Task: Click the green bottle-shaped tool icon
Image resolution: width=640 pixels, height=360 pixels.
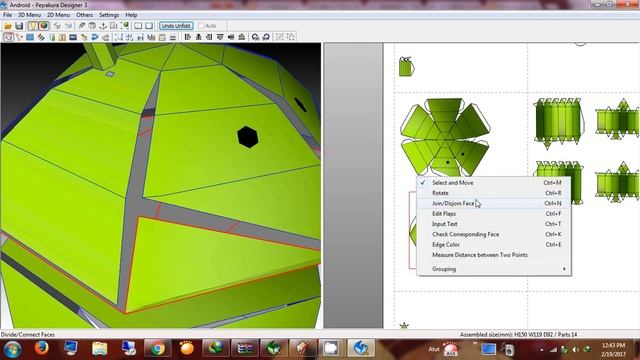Action: tap(52, 37)
